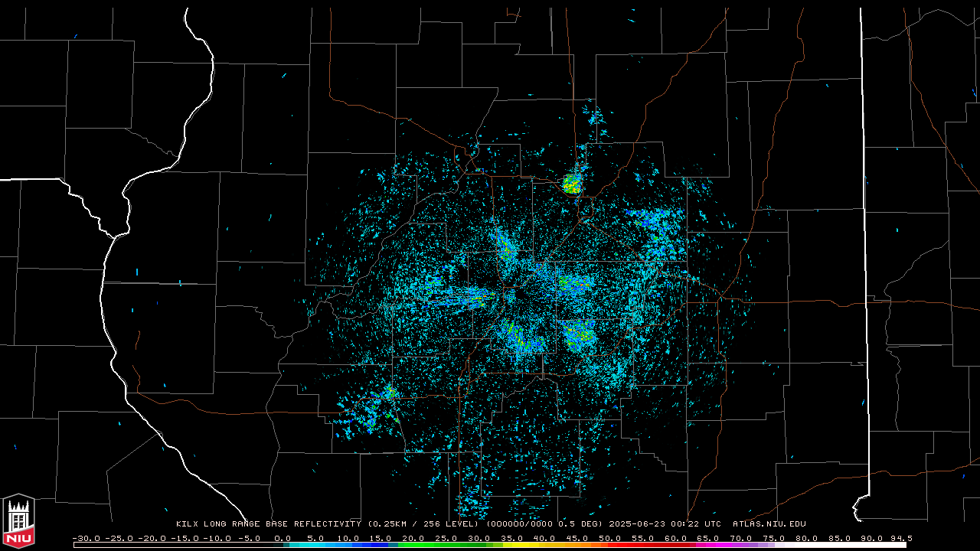Click the 2025-06-23 00:22 UTC timestamp

tap(665, 524)
